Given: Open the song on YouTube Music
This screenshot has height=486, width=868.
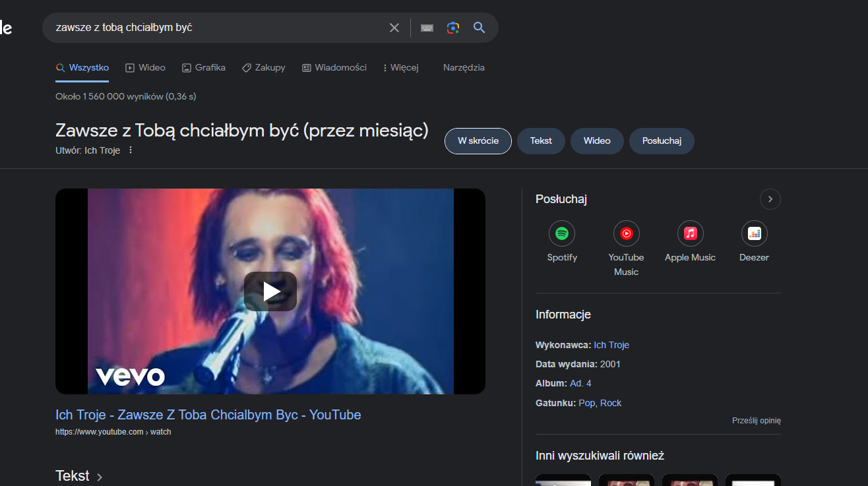Looking at the screenshot, I should pyautogui.click(x=626, y=233).
